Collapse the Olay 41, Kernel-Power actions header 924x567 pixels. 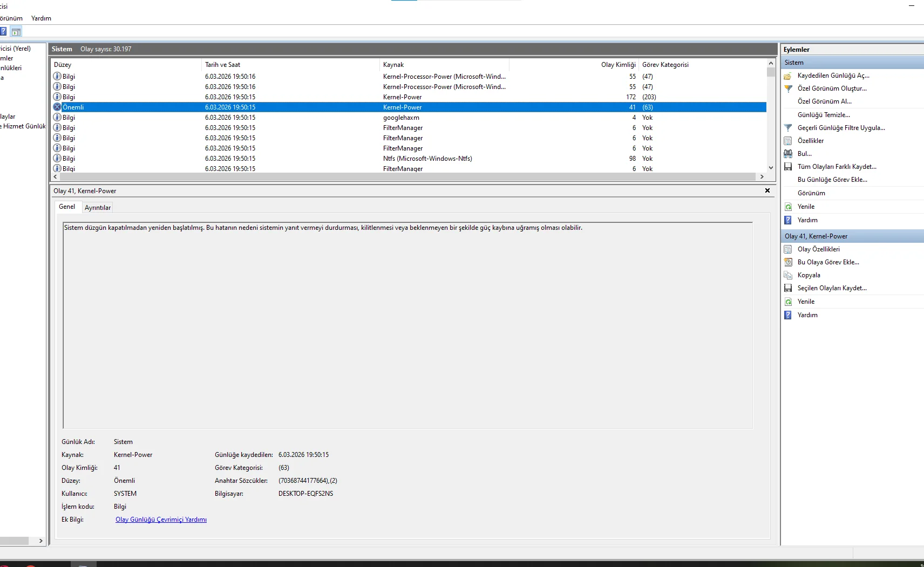click(x=853, y=236)
